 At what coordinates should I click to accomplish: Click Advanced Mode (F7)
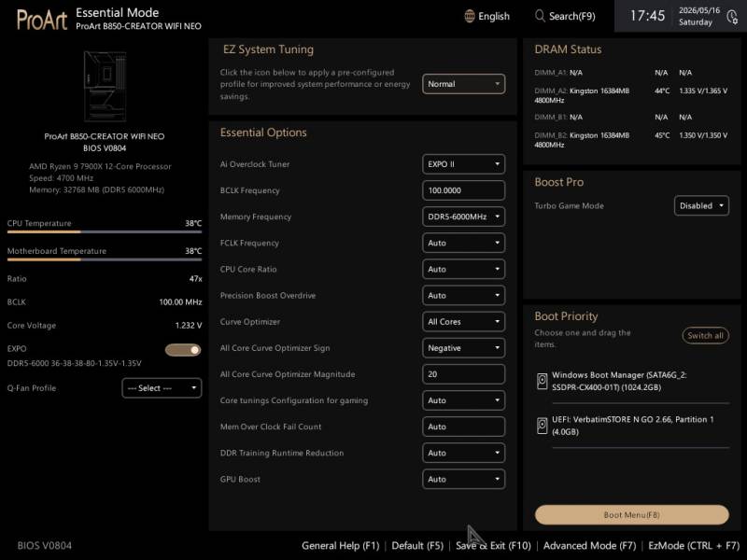pos(589,546)
